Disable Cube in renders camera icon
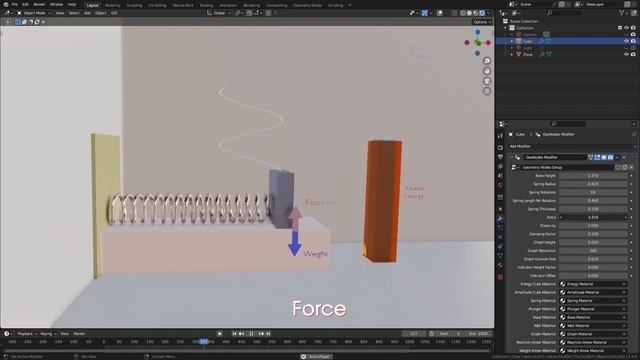 (633, 41)
